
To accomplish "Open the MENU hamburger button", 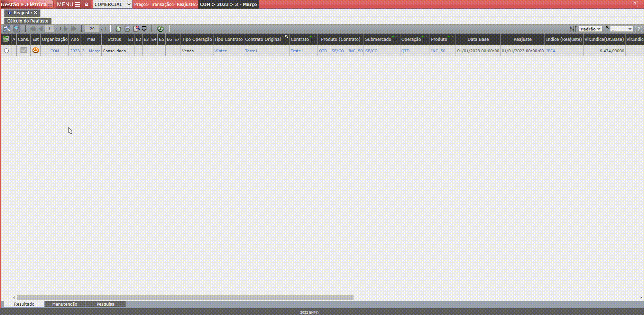I will 68,4.
